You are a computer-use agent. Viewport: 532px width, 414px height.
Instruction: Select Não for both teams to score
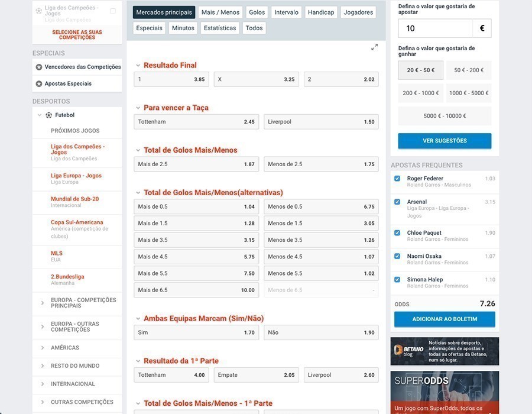tap(321, 332)
